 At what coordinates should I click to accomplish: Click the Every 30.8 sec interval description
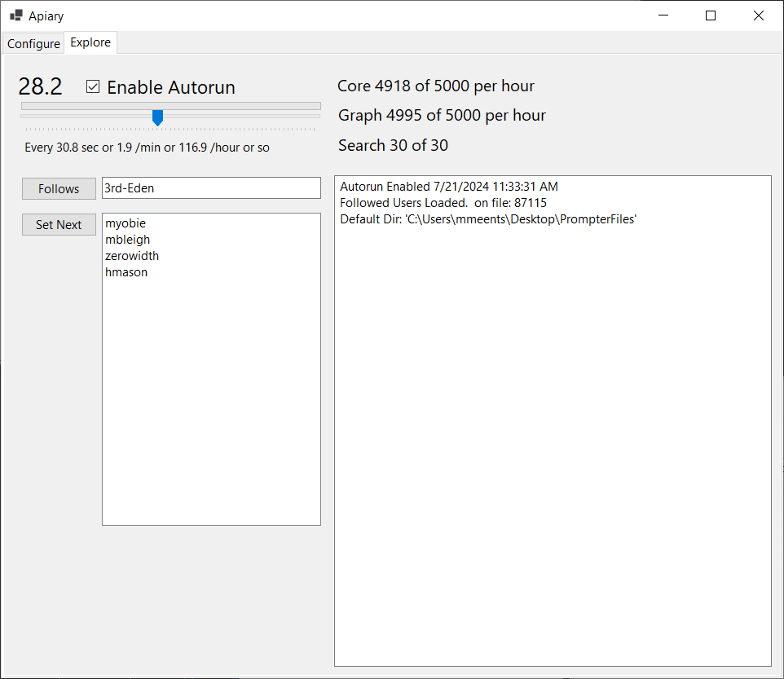click(x=170, y=147)
